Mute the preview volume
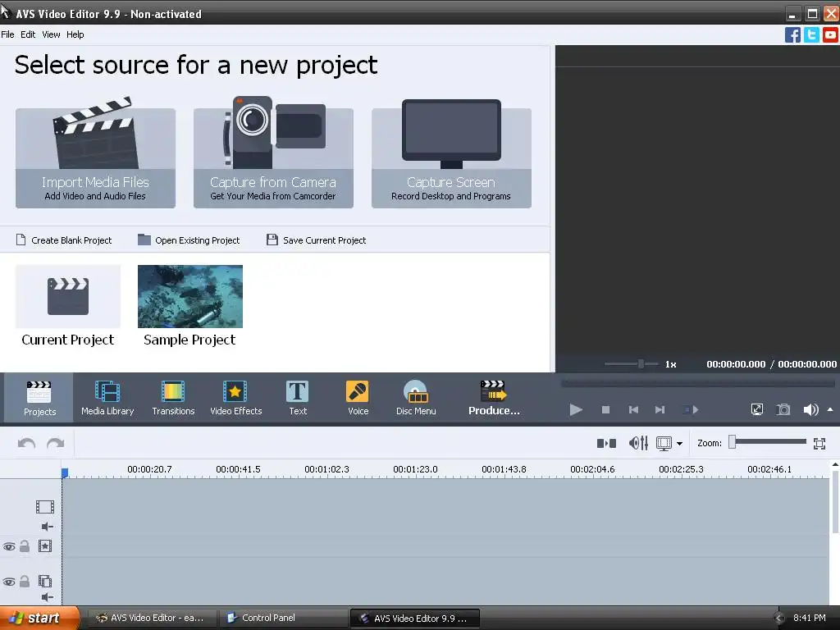 tap(810, 410)
